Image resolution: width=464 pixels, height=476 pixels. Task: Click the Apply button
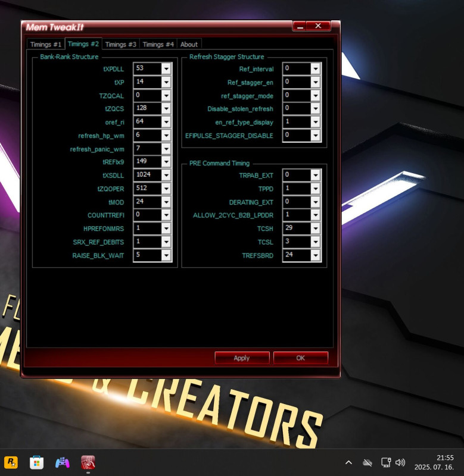242,358
